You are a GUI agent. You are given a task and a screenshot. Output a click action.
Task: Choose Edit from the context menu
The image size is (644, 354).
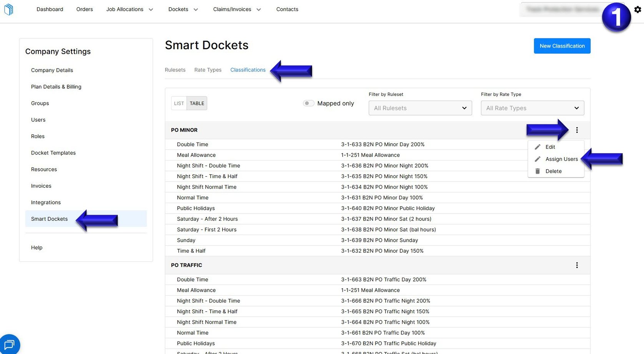coord(556,147)
